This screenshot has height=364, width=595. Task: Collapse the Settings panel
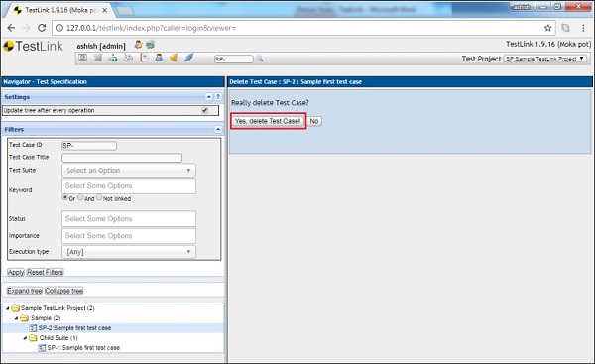pyautogui.click(x=208, y=97)
